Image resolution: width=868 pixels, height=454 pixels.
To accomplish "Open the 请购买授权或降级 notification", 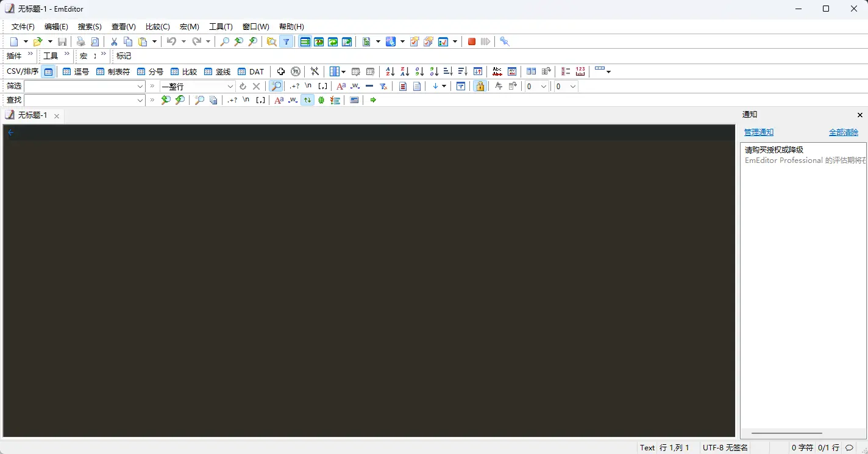I will [803, 155].
